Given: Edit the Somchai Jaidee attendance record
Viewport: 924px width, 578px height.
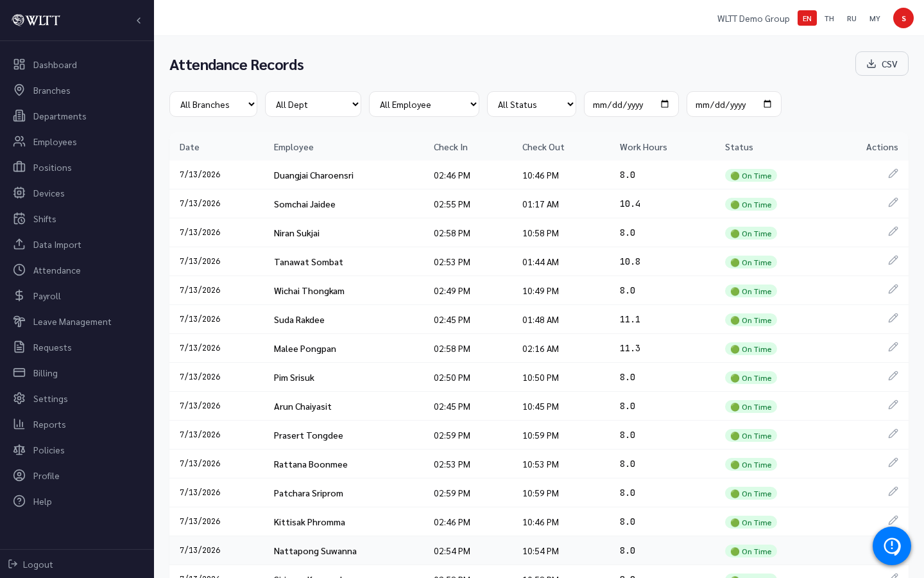Looking at the screenshot, I should click(893, 202).
